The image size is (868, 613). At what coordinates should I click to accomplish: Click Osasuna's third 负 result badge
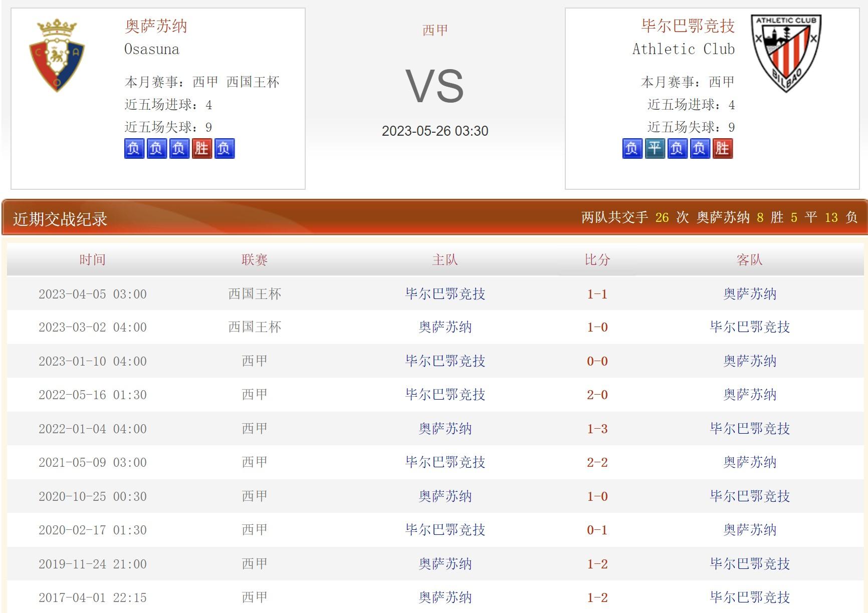179,148
